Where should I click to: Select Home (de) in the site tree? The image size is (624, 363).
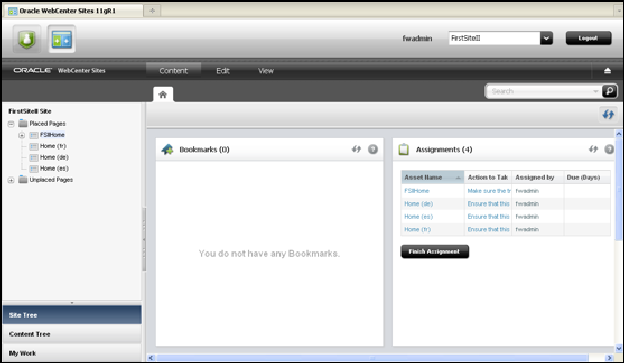click(x=55, y=157)
